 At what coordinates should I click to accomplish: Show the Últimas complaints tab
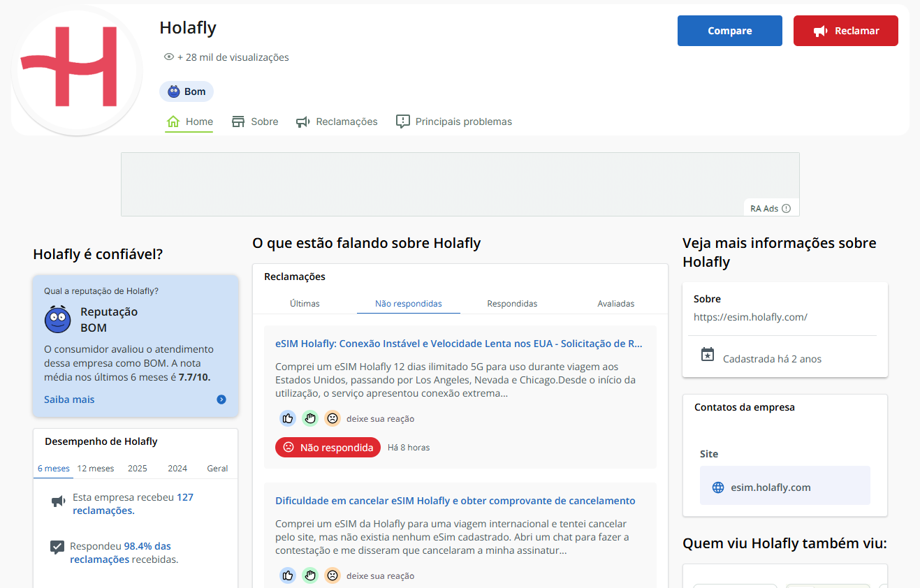(305, 304)
